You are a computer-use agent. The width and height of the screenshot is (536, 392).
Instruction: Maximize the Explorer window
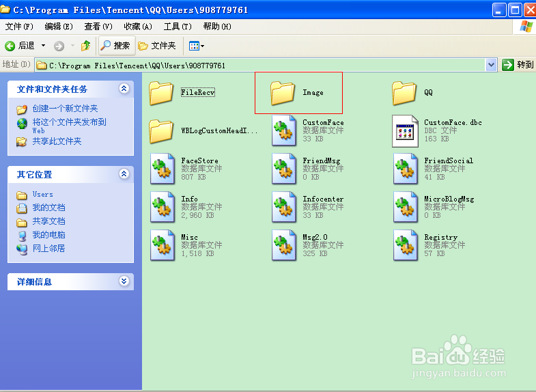click(x=515, y=10)
